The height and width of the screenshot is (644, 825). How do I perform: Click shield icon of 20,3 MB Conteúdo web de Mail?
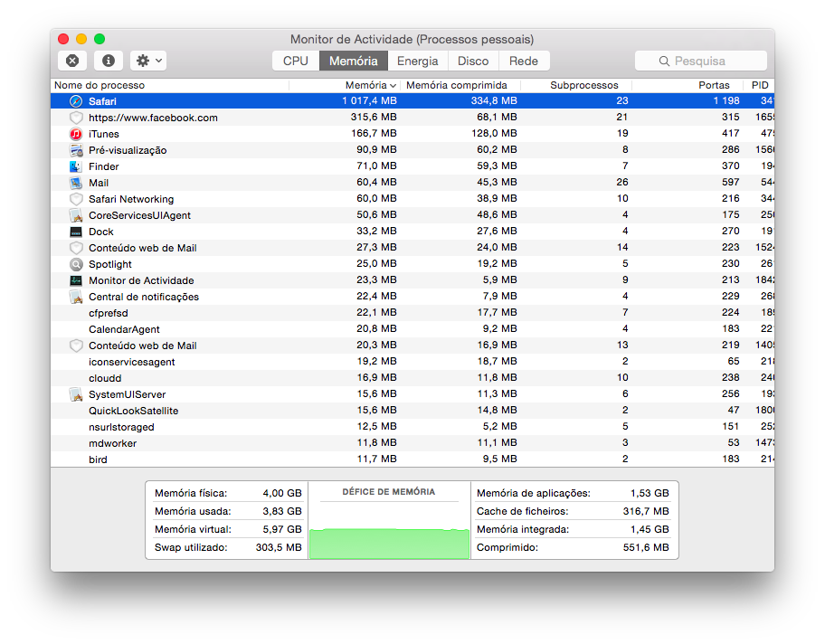[x=76, y=346]
